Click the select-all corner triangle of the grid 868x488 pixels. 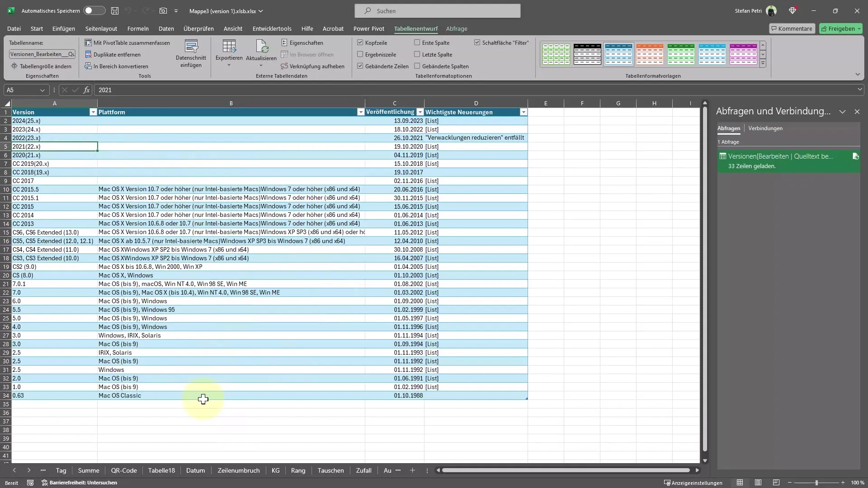point(6,103)
